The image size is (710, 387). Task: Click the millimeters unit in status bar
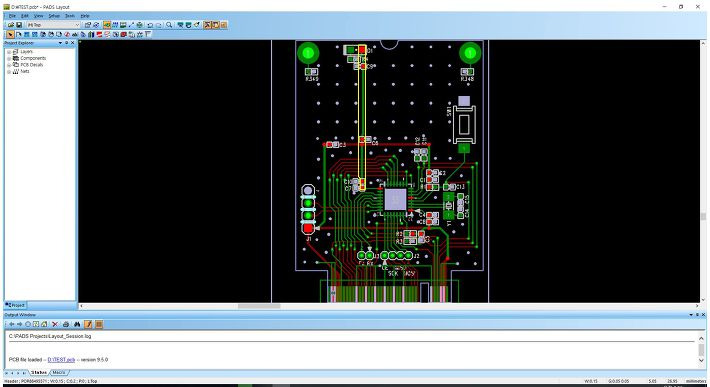696,381
